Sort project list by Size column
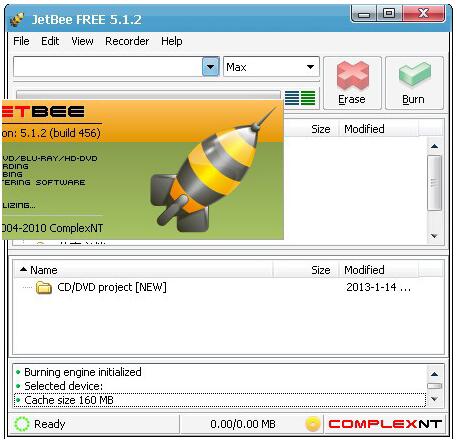Viewport: 457px width, 446px height. pyautogui.click(x=306, y=270)
